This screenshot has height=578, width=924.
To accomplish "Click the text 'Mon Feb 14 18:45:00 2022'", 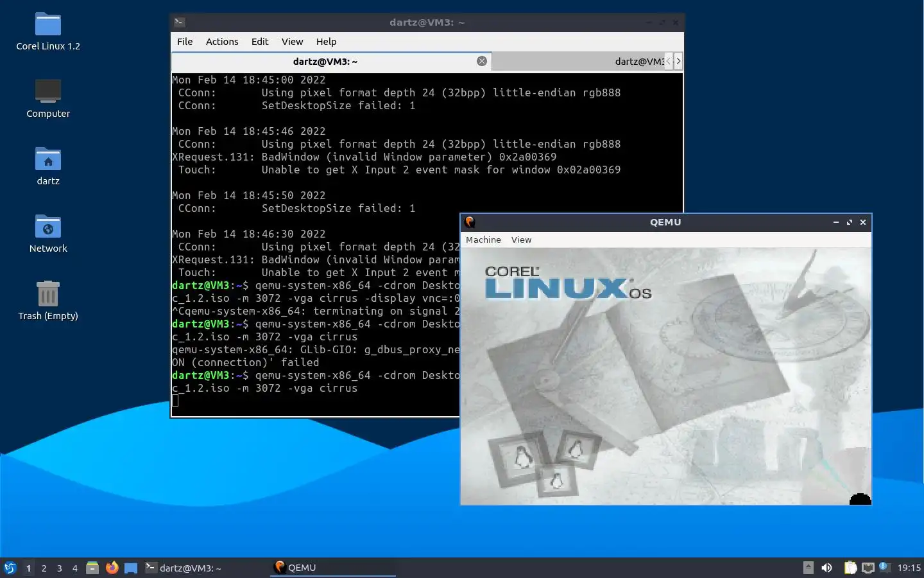I will point(249,80).
